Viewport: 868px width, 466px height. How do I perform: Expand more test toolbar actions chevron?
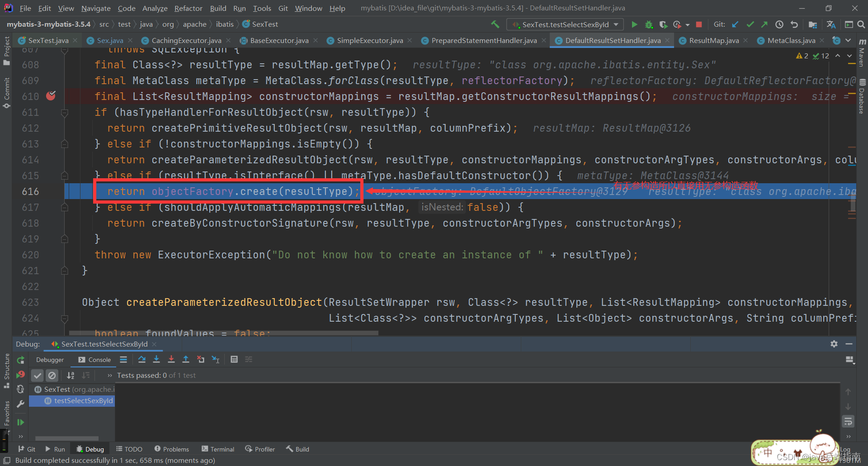(109, 375)
